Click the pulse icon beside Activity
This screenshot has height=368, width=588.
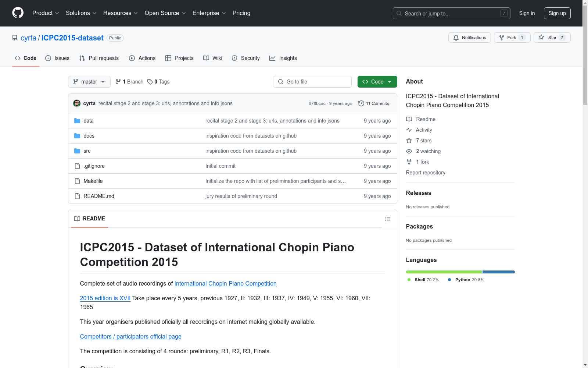click(409, 130)
